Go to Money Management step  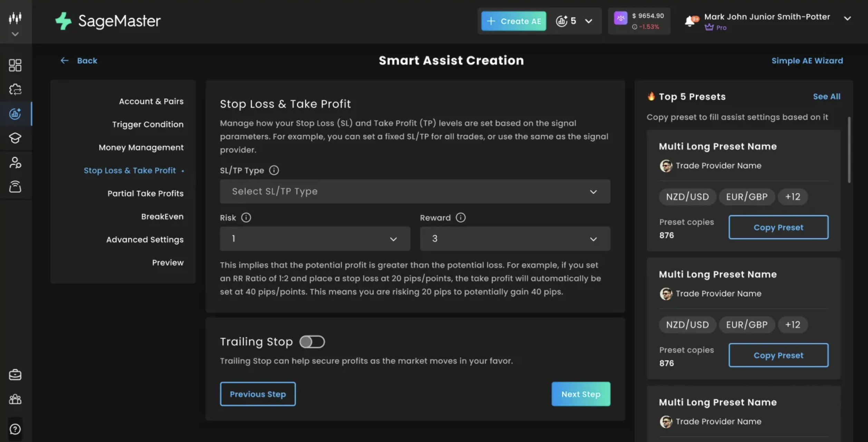point(141,147)
